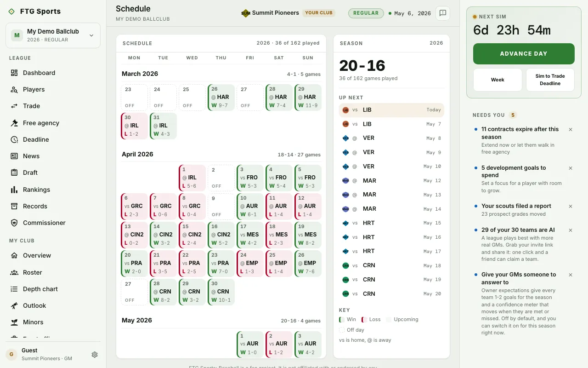Open settings gear next to Guest
Image resolution: width=588 pixels, height=368 pixels.
(95, 355)
